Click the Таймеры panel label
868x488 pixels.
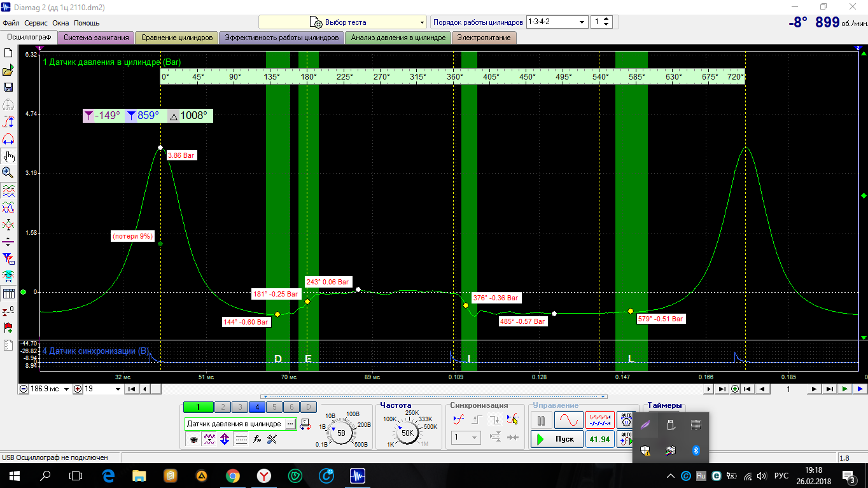[664, 405]
